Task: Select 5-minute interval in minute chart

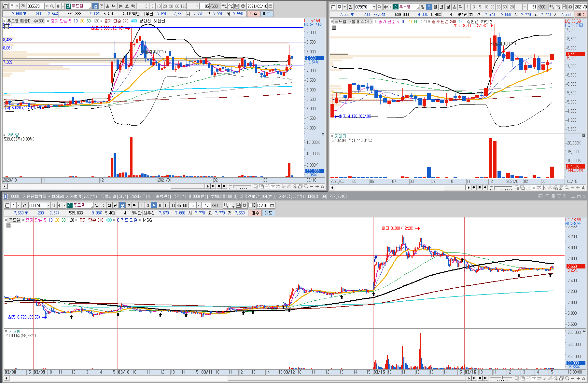Action: (154, 205)
